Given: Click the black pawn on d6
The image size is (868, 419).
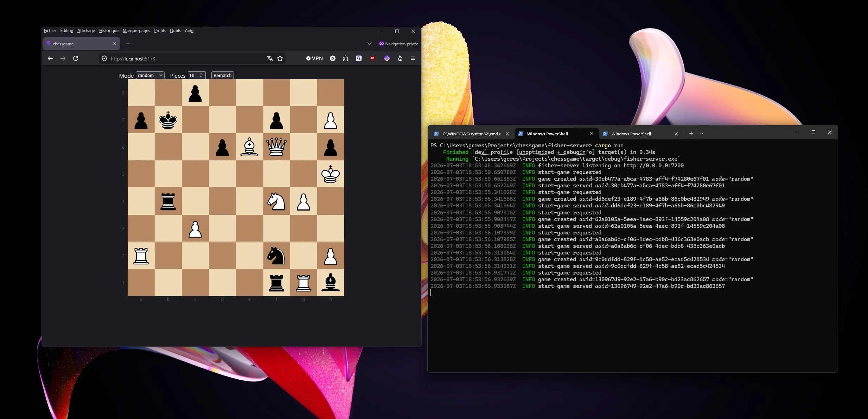Looking at the screenshot, I should tap(222, 147).
